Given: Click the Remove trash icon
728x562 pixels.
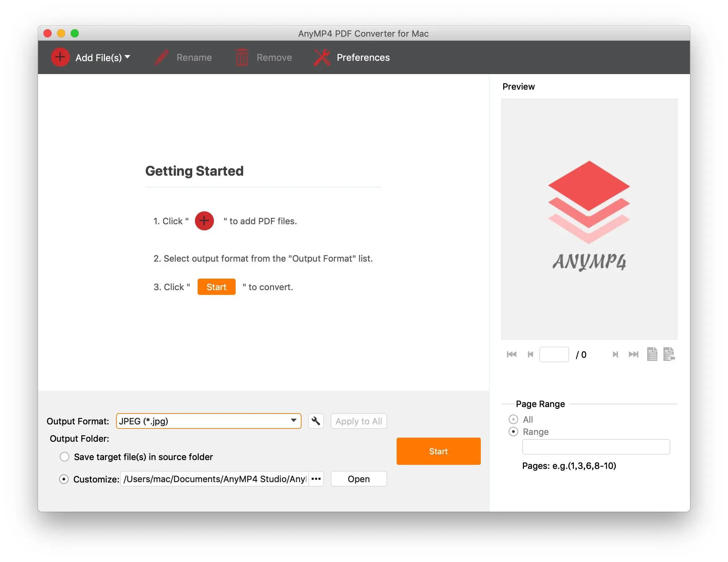Looking at the screenshot, I should click(242, 57).
